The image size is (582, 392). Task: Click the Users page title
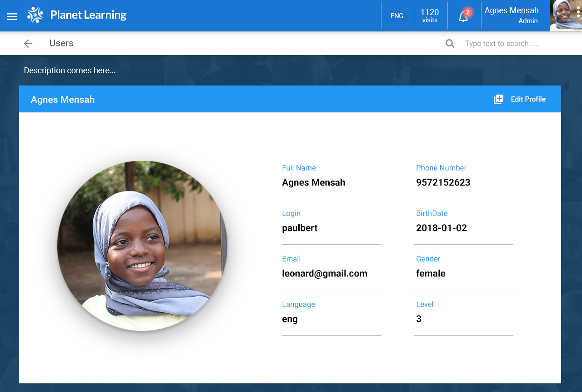[x=61, y=43]
